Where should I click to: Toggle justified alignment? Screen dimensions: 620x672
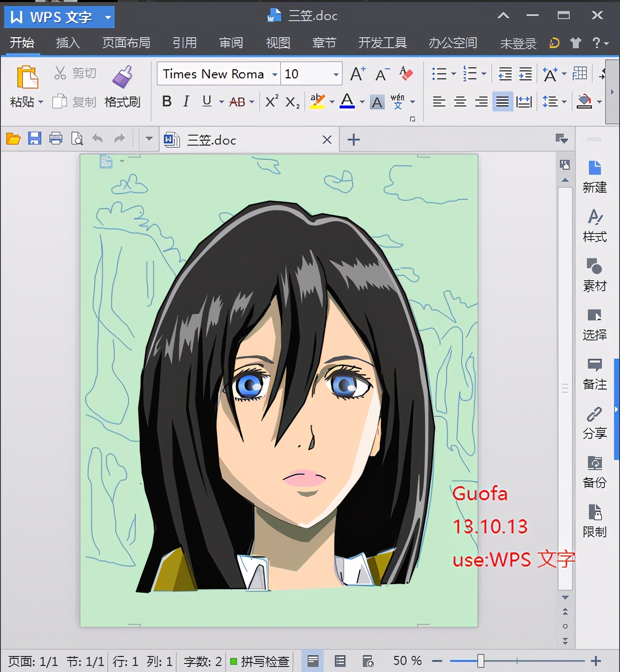[502, 102]
